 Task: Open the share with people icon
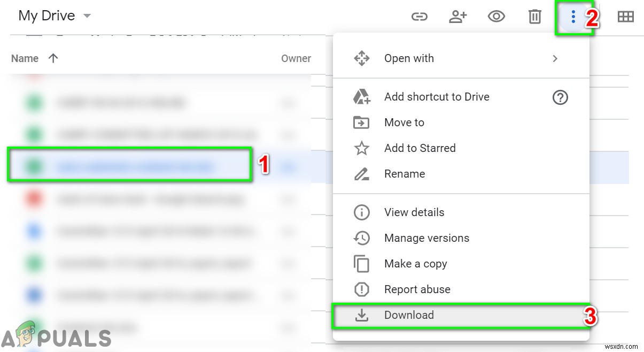click(x=458, y=16)
